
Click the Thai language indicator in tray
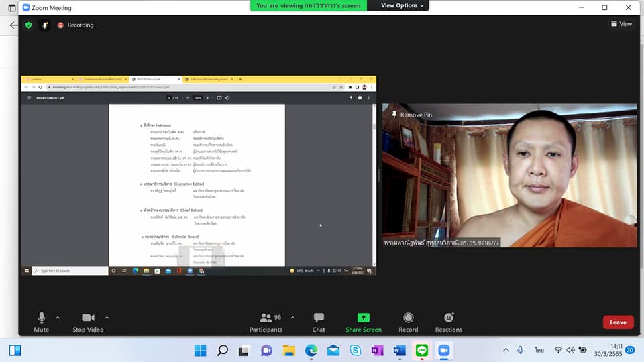coord(539,350)
